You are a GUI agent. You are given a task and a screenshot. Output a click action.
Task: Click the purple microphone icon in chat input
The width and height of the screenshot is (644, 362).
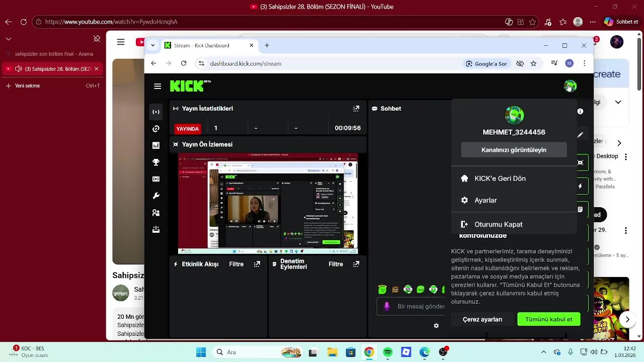[386, 306]
